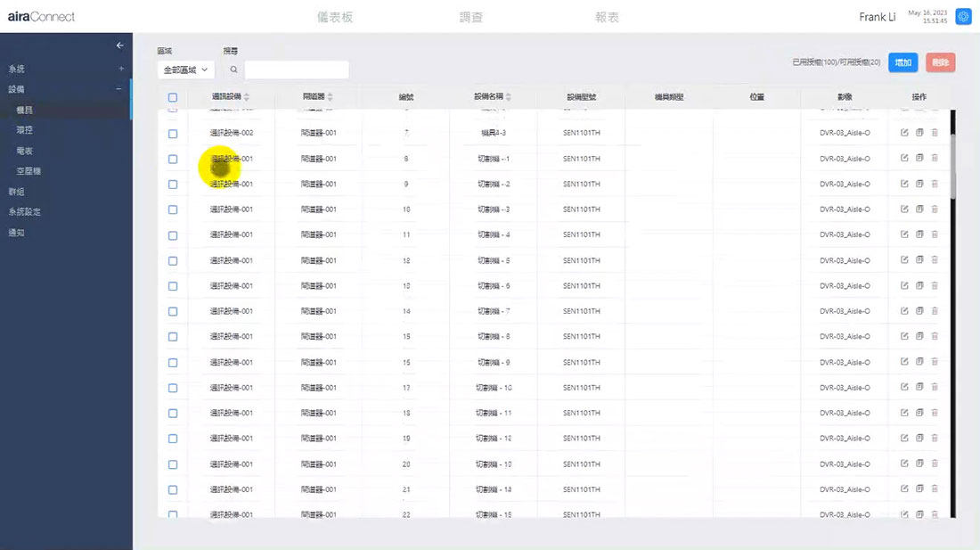Collapse the 設備 sidebar section minus sign

118,89
